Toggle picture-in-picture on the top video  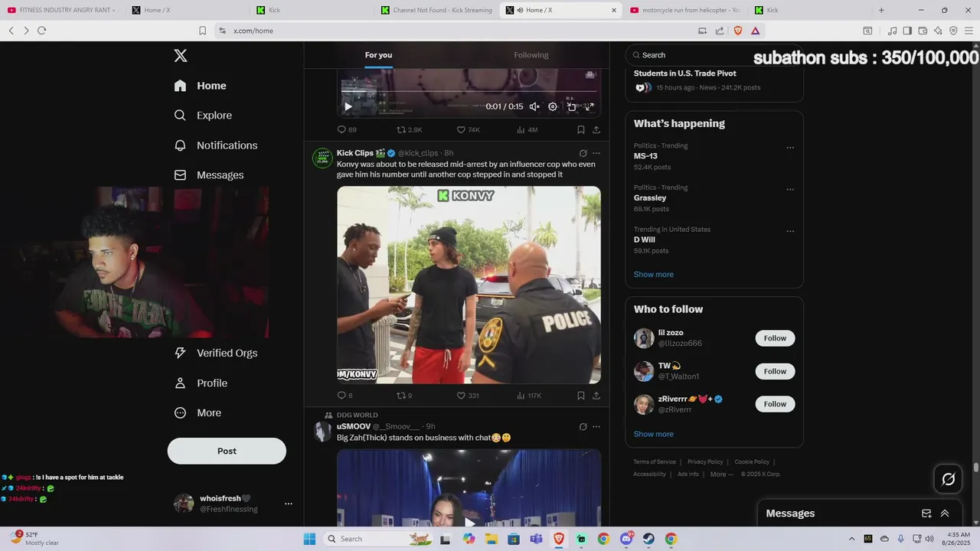571,106
